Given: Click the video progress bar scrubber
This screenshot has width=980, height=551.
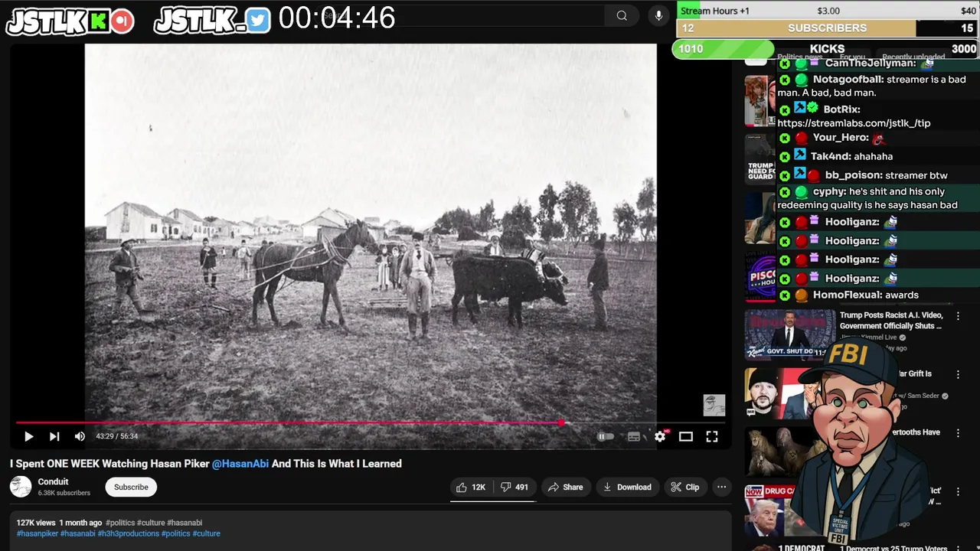Looking at the screenshot, I should coord(562,422).
